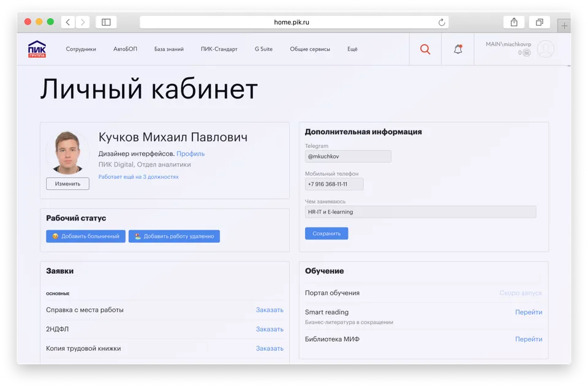The width and height of the screenshot is (588, 387).
Task: Open the G Suite section
Action: 263,49
